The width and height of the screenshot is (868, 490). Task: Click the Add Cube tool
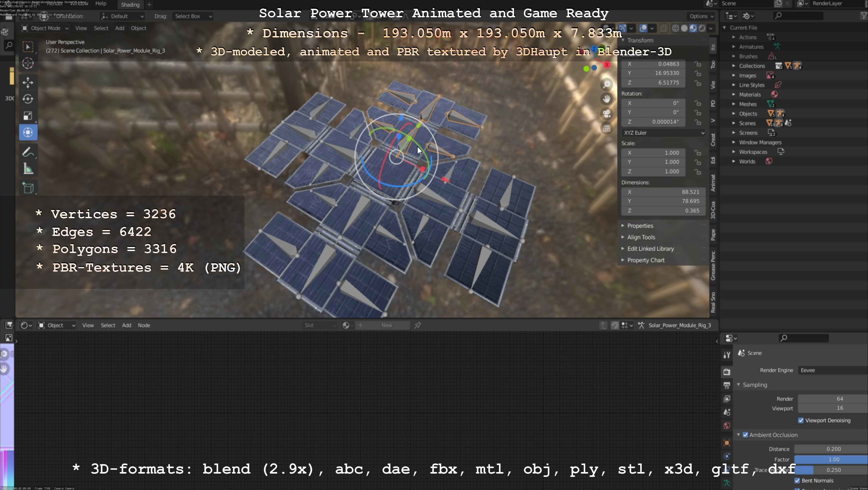28,188
